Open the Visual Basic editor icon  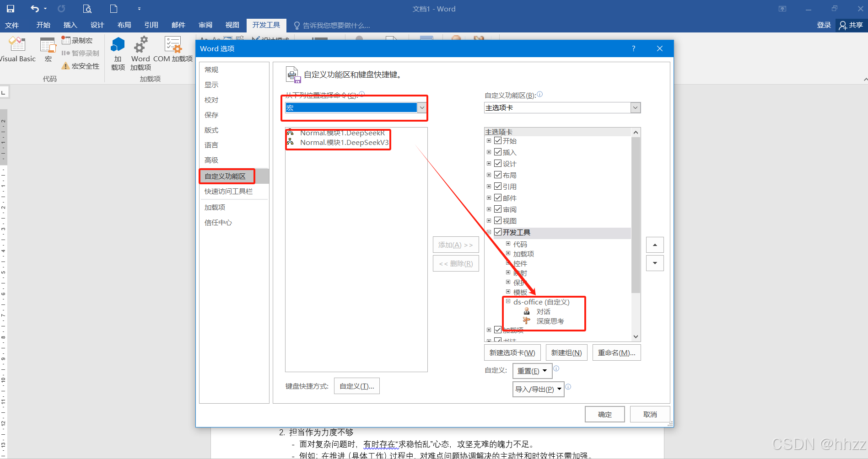[17, 44]
